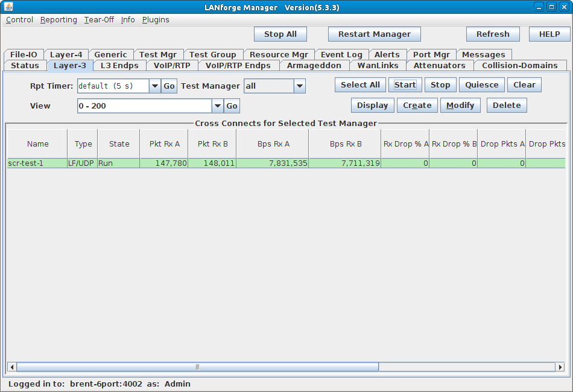Switch to the Generic tab

coord(111,54)
